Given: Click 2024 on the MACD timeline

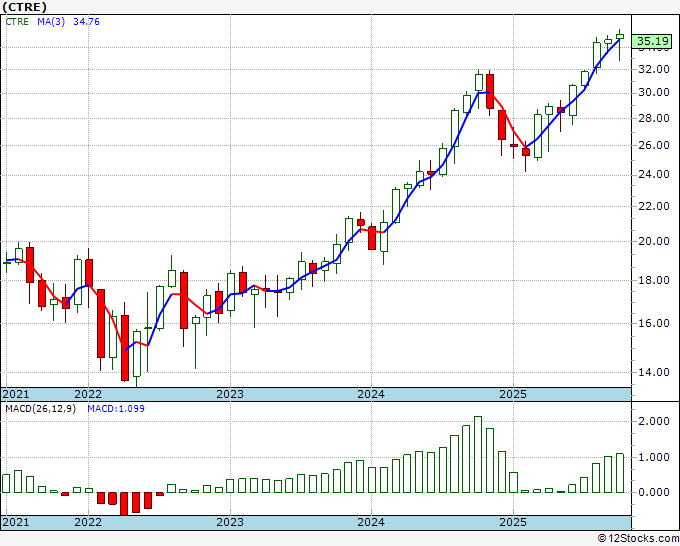Looking at the screenshot, I should 371,522.
